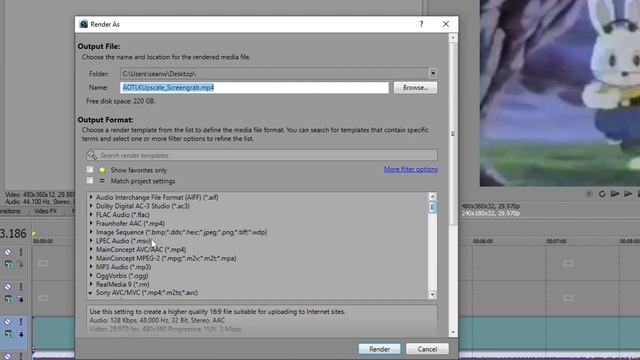Expand RealMedia 9 templates
640x360 pixels.
point(91,284)
